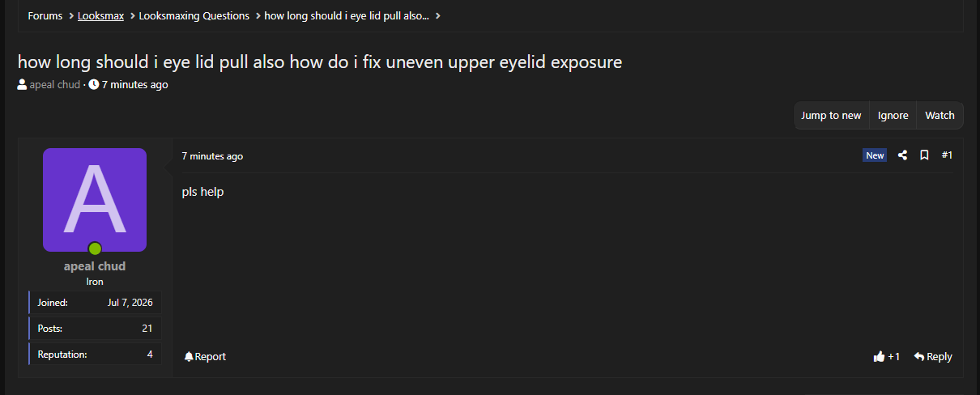980x395 pixels.
Task: Open the Forums breadcrumb
Action: 45,16
